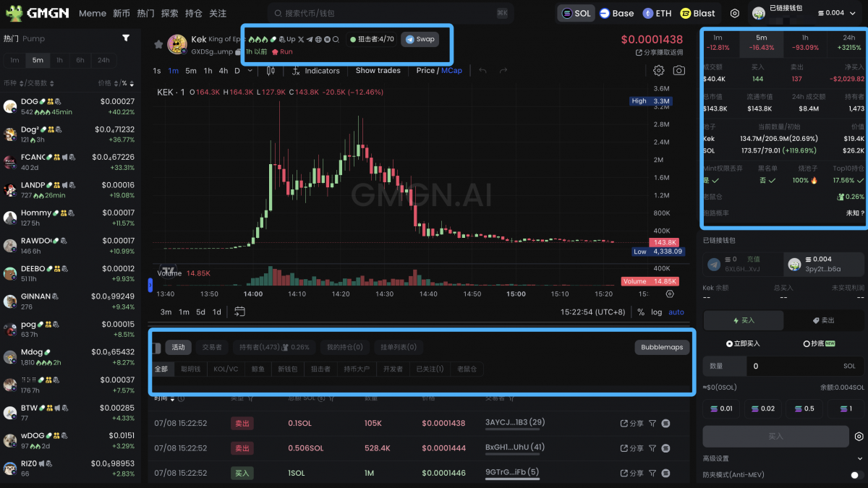Select the 交易者 tab

click(212, 347)
